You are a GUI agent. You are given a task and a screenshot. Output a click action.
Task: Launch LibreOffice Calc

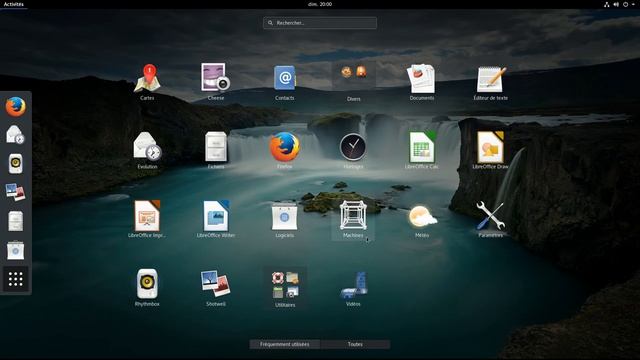[x=422, y=150]
